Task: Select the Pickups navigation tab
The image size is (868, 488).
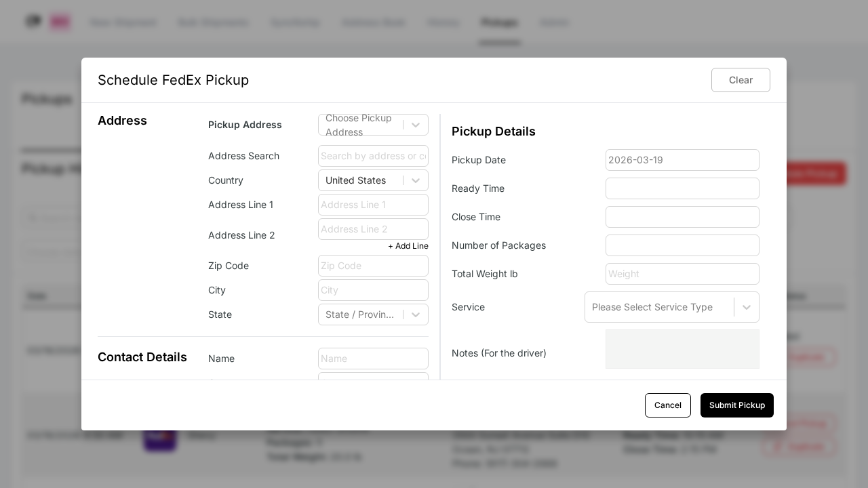Action: pos(499,22)
